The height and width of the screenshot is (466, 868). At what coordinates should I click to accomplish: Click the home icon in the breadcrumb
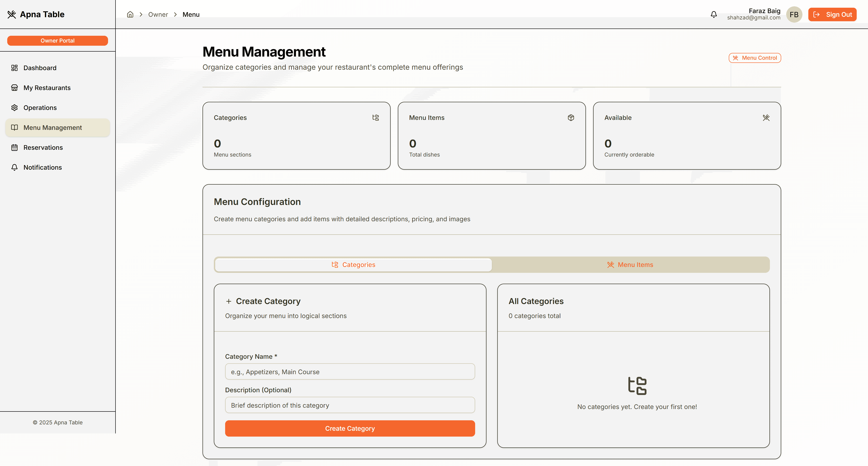(130, 14)
